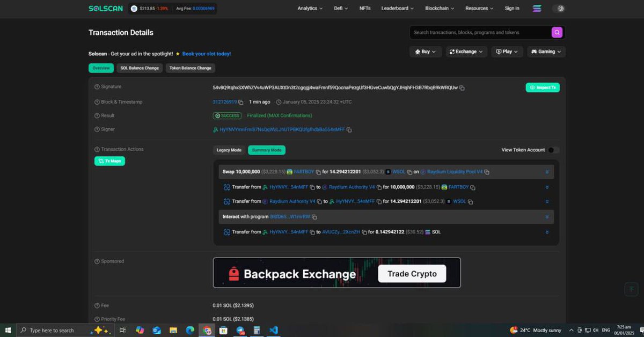This screenshot has height=337, width=644.
Task: Click the Solana network icon in header
Action: pos(537,9)
